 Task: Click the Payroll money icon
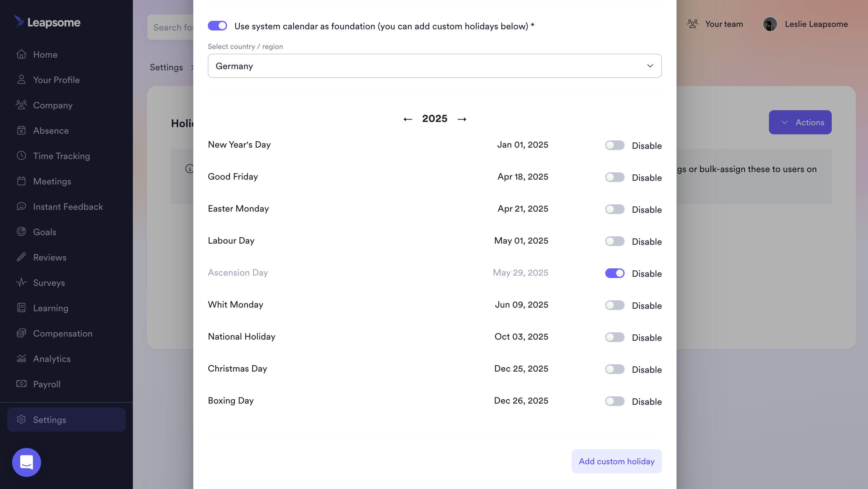(x=21, y=384)
